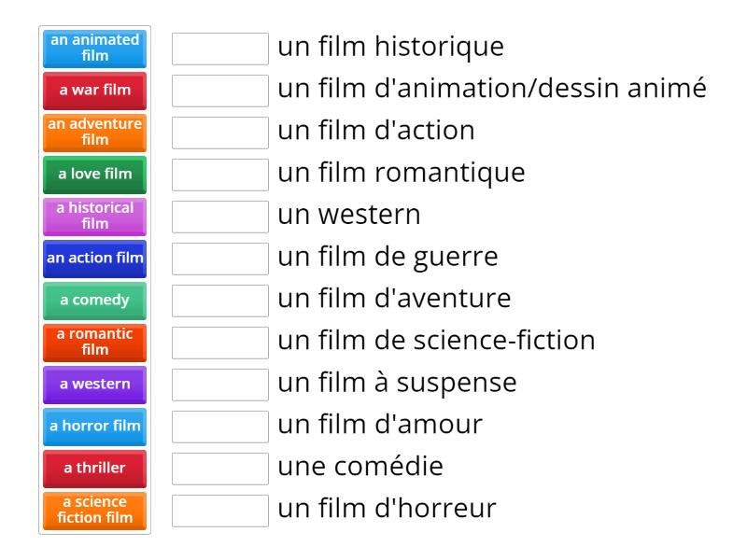Select the 'an action film' tile
The height and width of the screenshot is (560, 747).
93,259
